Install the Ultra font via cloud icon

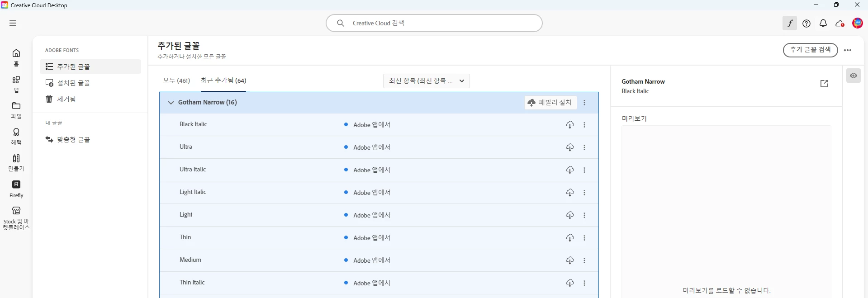(570, 147)
